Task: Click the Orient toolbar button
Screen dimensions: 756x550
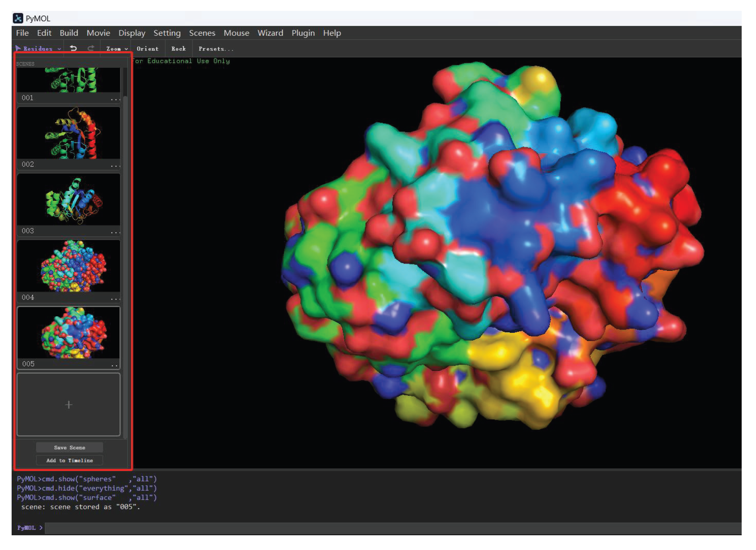Action: [148, 49]
